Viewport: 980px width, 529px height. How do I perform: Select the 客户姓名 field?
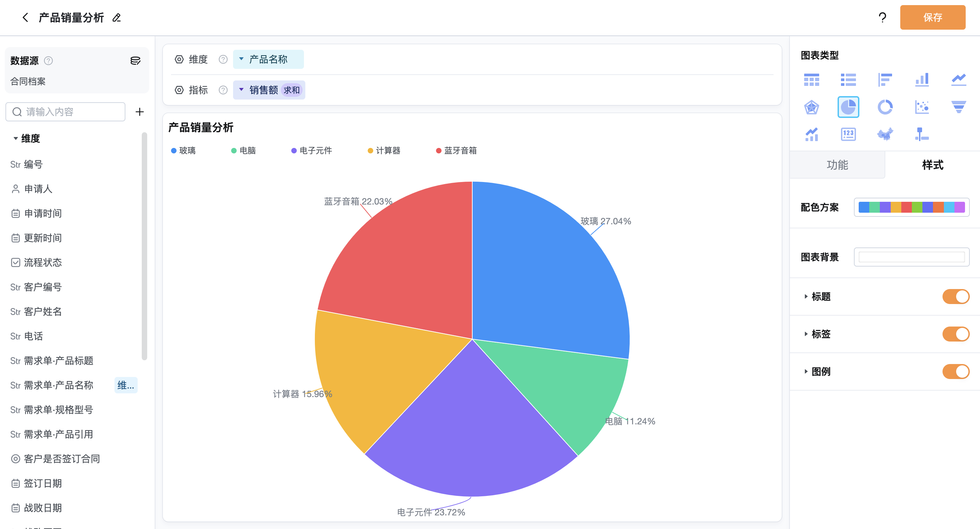coord(36,312)
